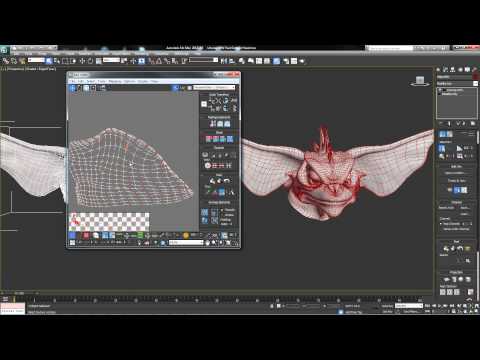Open the checker pattern dropdown in Edit UVWs
Viewport: 480px width, 360px height.
[x=214, y=87]
